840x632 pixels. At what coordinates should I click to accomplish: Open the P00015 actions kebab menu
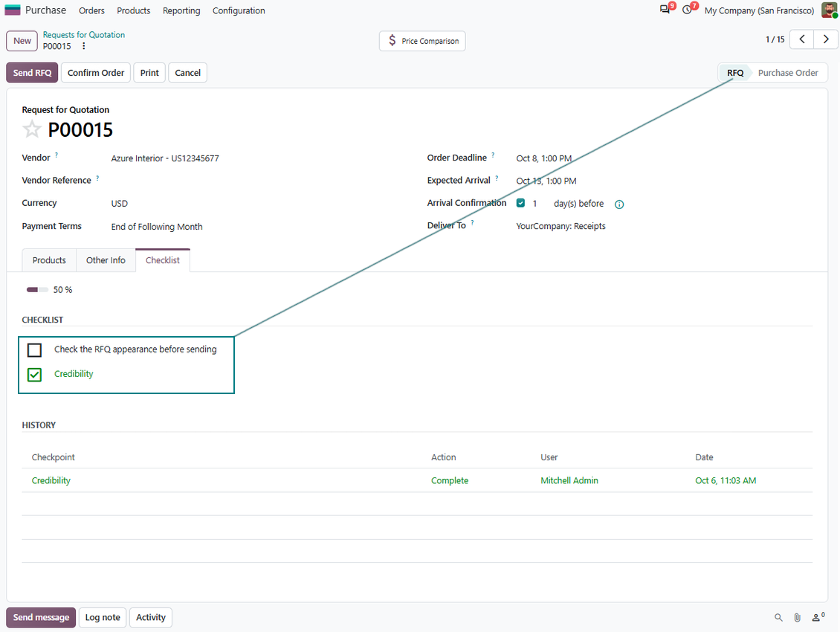pyautogui.click(x=83, y=46)
